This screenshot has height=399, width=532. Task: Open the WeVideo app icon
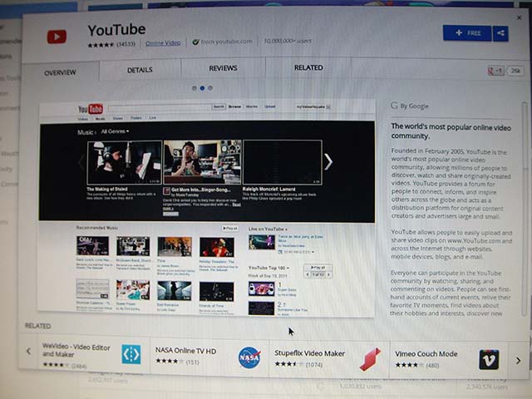click(131, 355)
